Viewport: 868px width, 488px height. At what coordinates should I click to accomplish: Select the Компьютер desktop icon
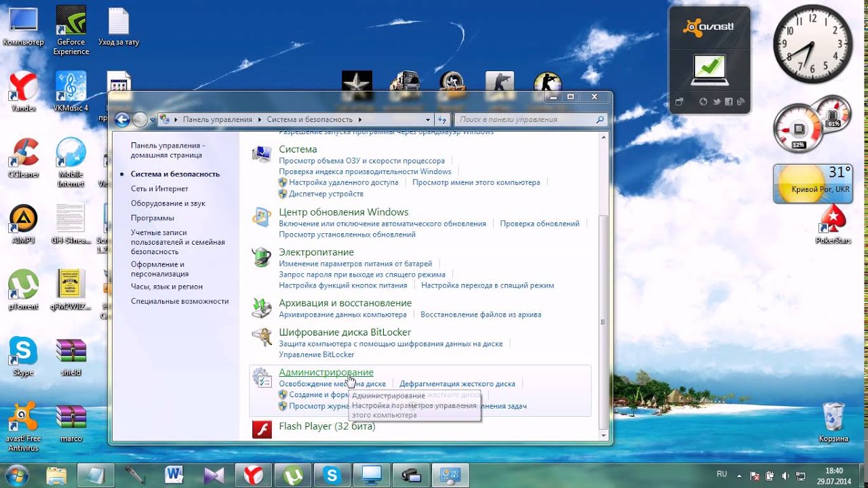coord(23,27)
